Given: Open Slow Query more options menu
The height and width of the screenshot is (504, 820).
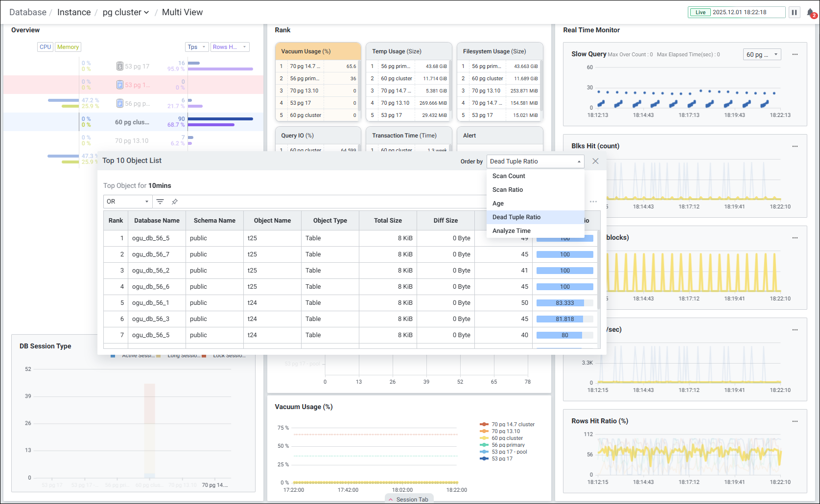Looking at the screenshot, I should tap(795, 54).
